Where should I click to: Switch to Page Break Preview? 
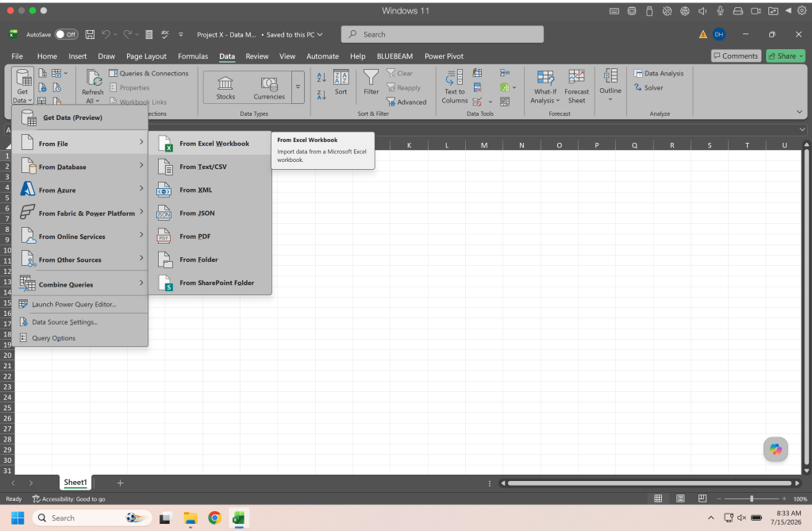(x=702, y=498)
